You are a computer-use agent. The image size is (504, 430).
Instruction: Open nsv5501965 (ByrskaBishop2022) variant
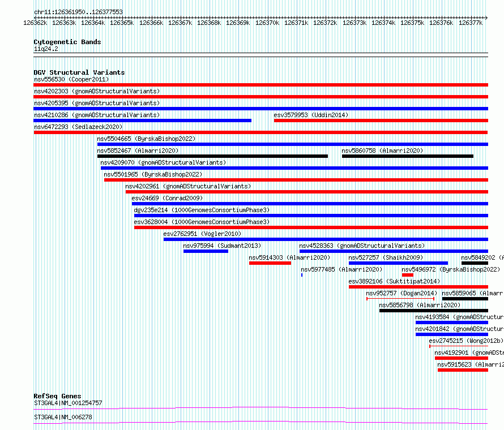[x=153, y=174]
